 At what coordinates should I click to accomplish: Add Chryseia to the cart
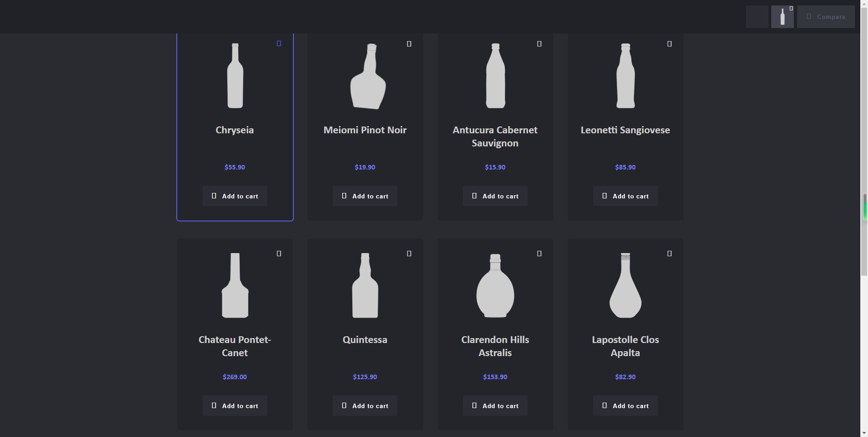point(235,196)
